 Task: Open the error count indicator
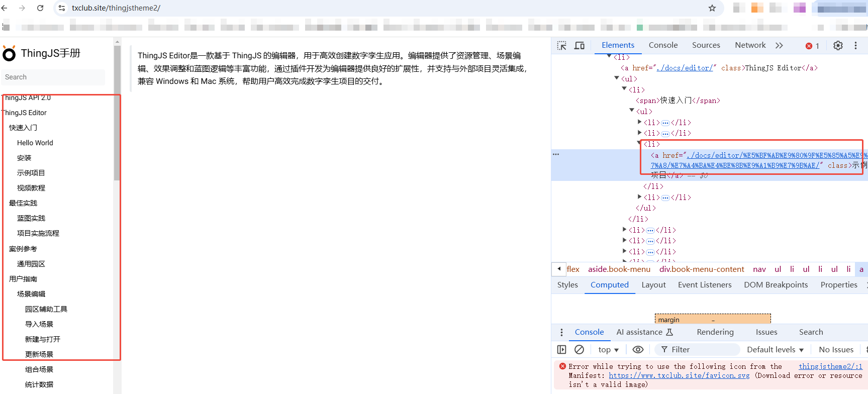coord(812,46)
